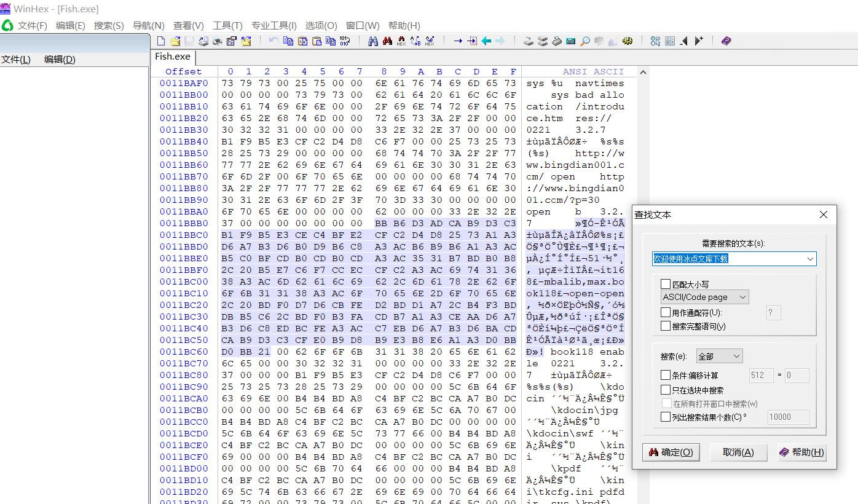Click the Modify Data 101/010 icon
Viewport: 858px width, 504px height.
click(x=344, y=41)
